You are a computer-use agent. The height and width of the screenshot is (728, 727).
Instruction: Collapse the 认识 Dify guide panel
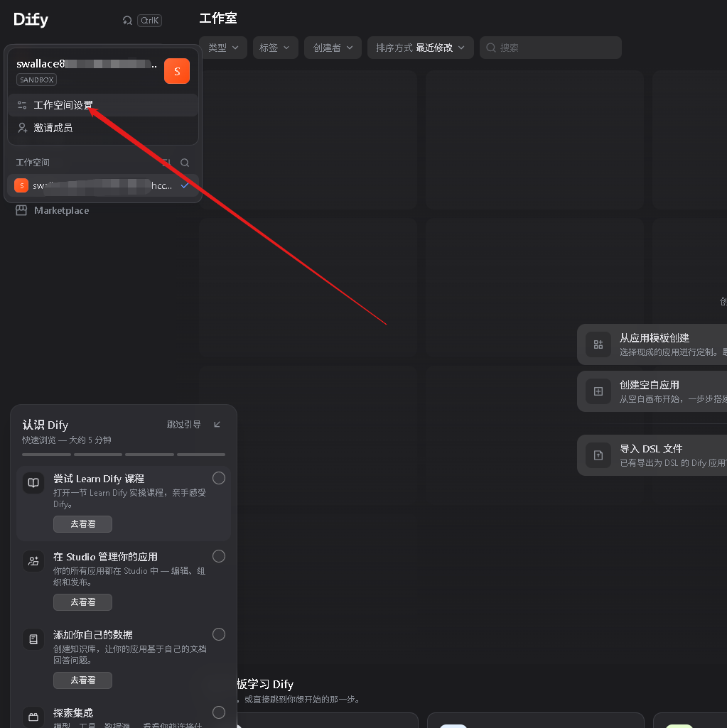(x=217, y=424)
